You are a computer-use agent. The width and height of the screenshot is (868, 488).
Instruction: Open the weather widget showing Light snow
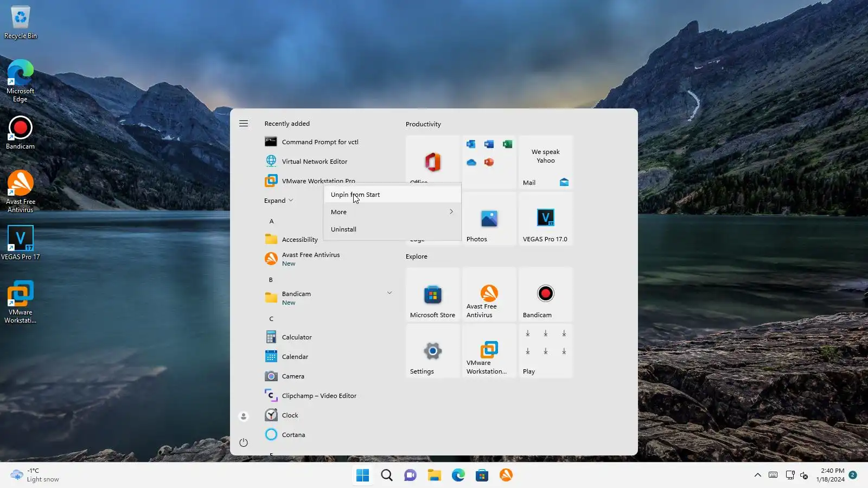pos(35,475)
